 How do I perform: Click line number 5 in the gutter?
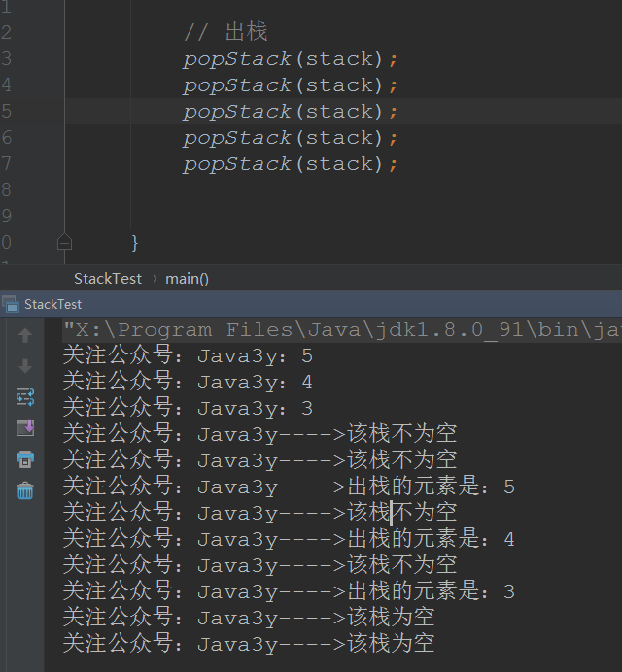point(6,111)
